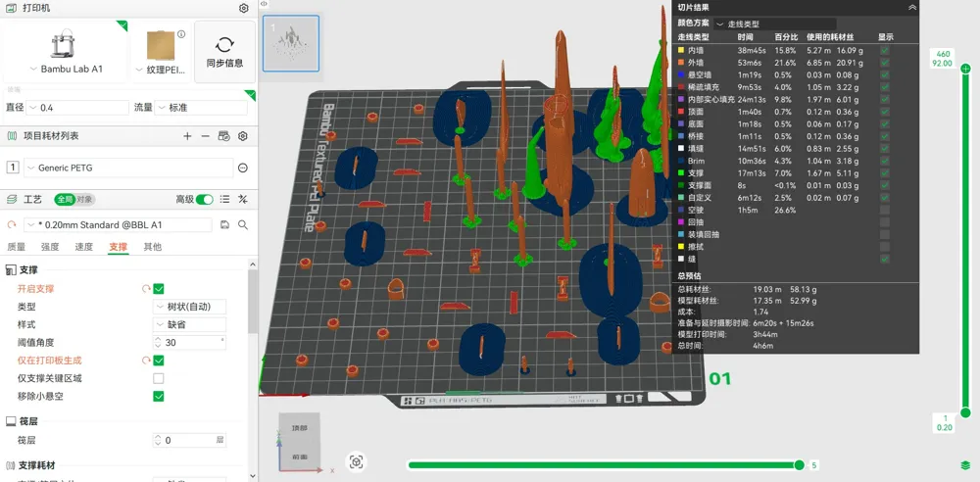Click the center view camera icon
The width and height of the screenshot is (980, 482).
(357, 462)
